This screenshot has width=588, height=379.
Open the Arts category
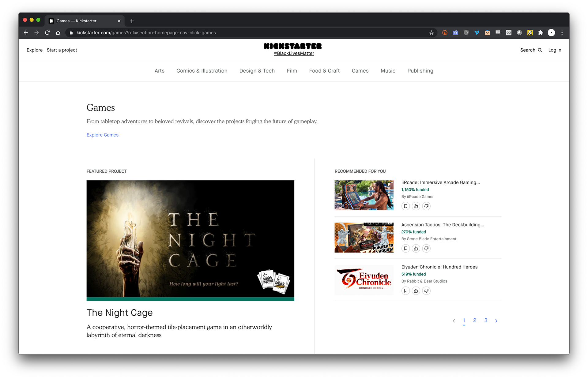(160, 71)
